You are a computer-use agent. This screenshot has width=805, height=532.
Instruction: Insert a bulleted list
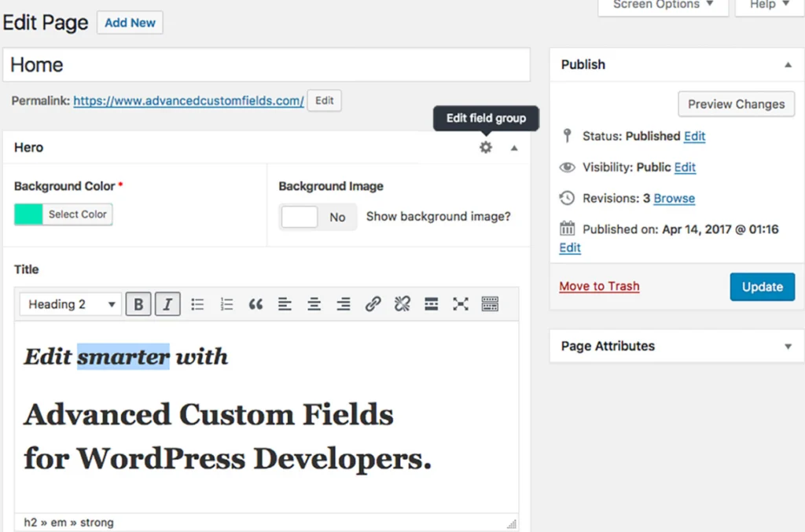pos(197,304)
